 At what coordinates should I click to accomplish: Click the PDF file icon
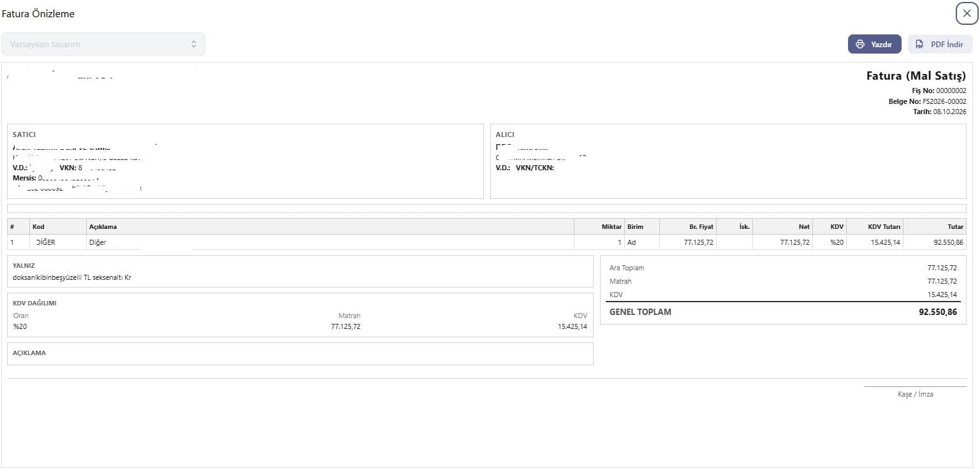pyautogui.click(x=919, y=44)
